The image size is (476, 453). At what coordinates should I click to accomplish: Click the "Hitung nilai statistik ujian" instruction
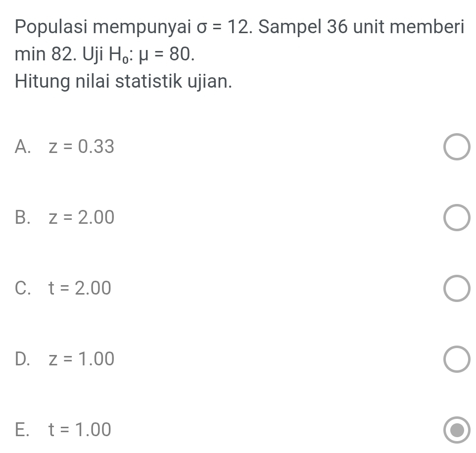124,81
